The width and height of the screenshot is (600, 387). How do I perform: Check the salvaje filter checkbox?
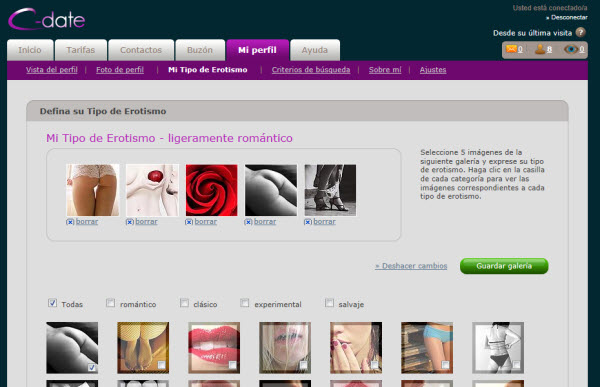[329, 303]
